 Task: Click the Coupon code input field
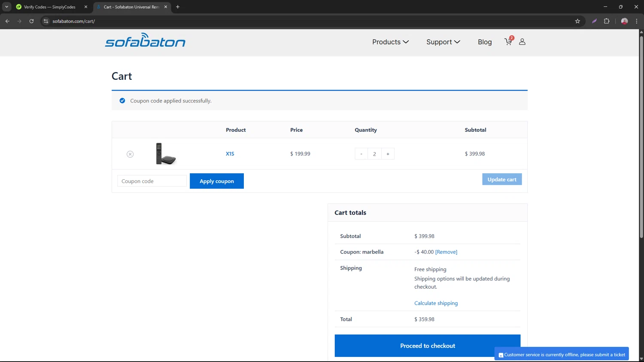click(x=152, y=181)
